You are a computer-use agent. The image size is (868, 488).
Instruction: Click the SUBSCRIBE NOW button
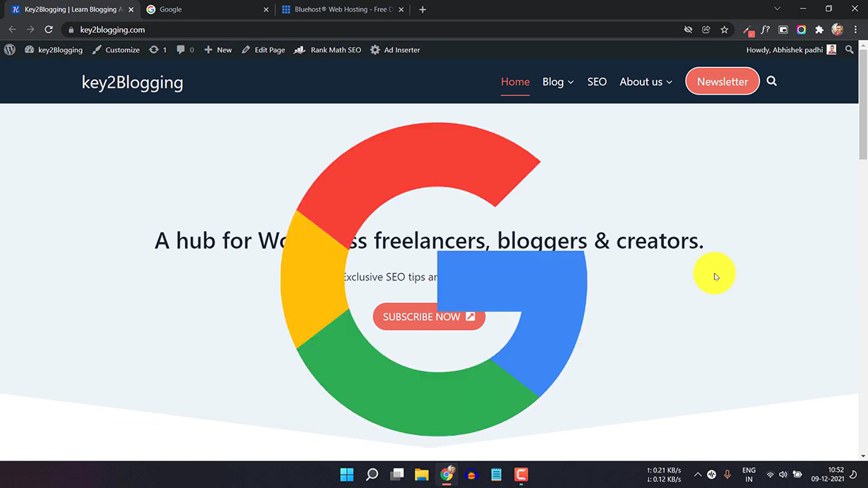429,317
